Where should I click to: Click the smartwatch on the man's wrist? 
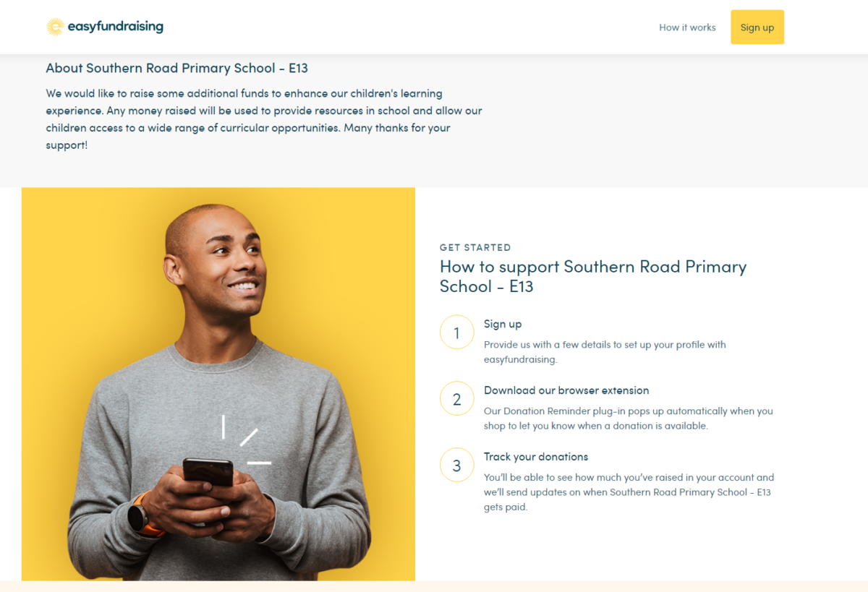tap(139, 516)
